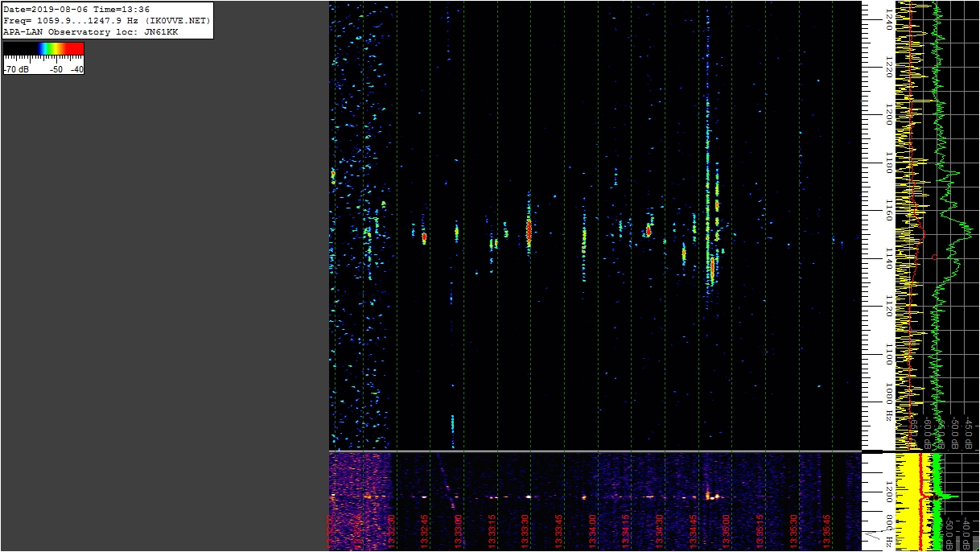Jump to the 13:33:30 time label
This screenshot has width=980, height=552.
coord(526,532)
